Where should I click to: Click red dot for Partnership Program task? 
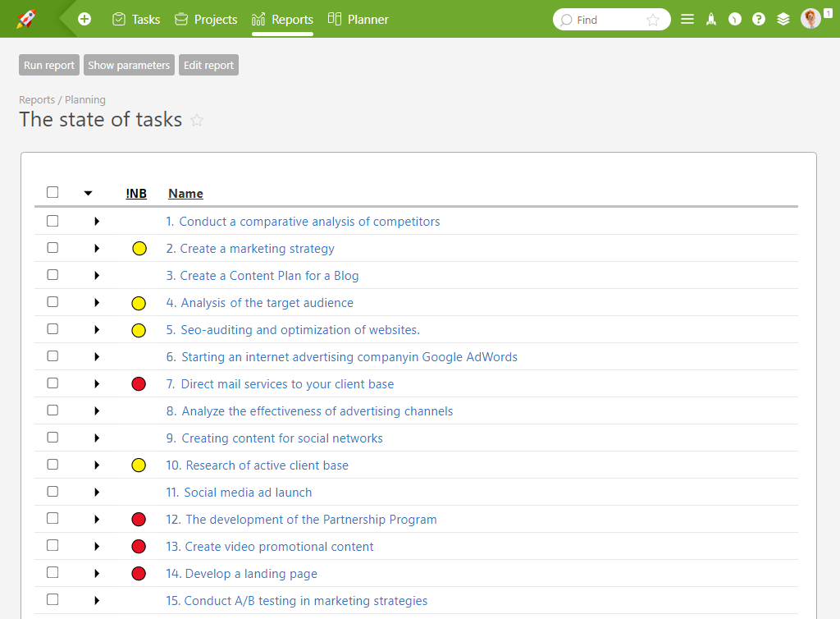click(139, 520)
